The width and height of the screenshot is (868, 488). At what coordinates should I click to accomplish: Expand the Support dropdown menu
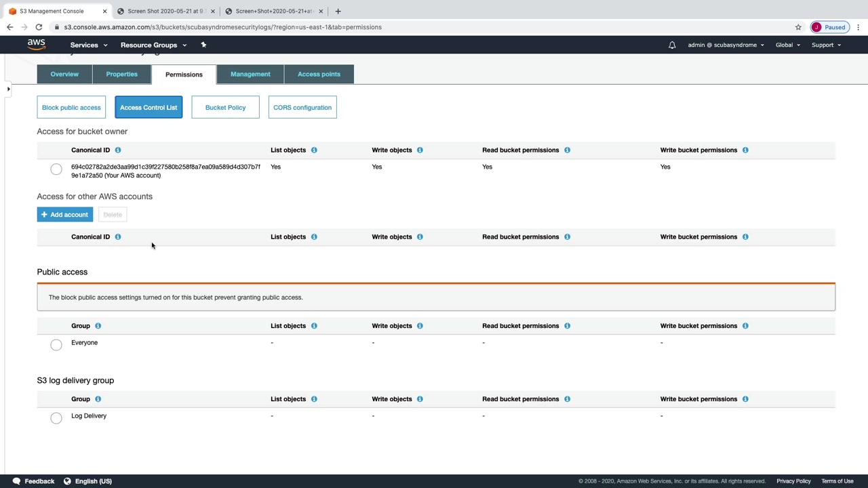(826, 45)
